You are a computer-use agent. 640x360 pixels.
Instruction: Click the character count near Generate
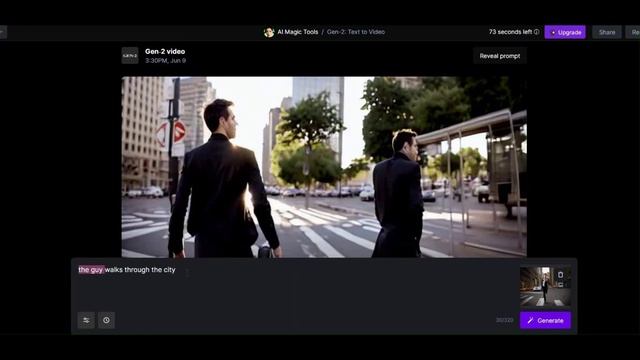point(504,320)
